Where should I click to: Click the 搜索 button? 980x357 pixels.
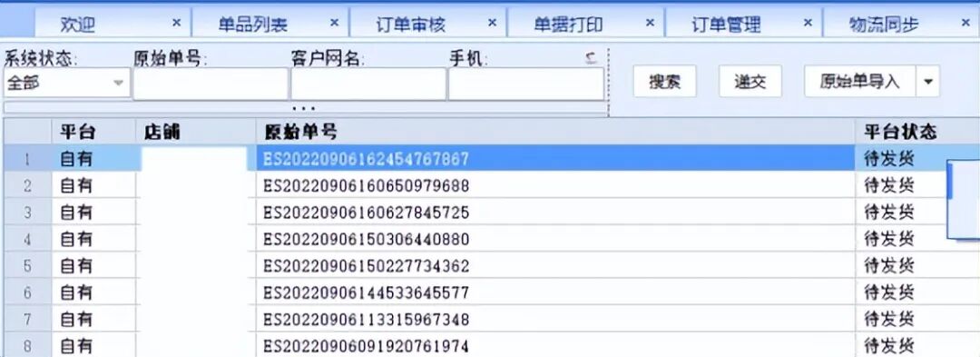tap(664, 81)
